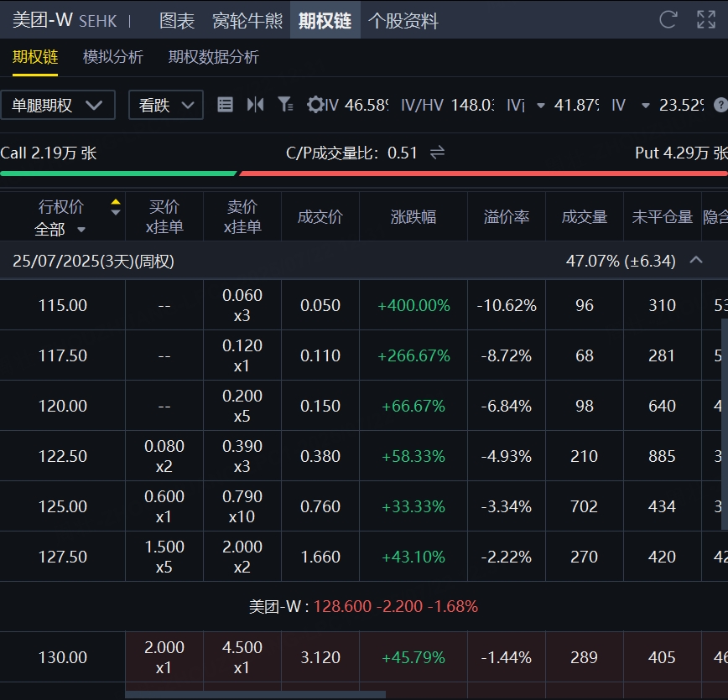Viewport: 728px width, 700px height.
Task: Switch to the 模拟分析 sub-tab
Action: point(113,57)
